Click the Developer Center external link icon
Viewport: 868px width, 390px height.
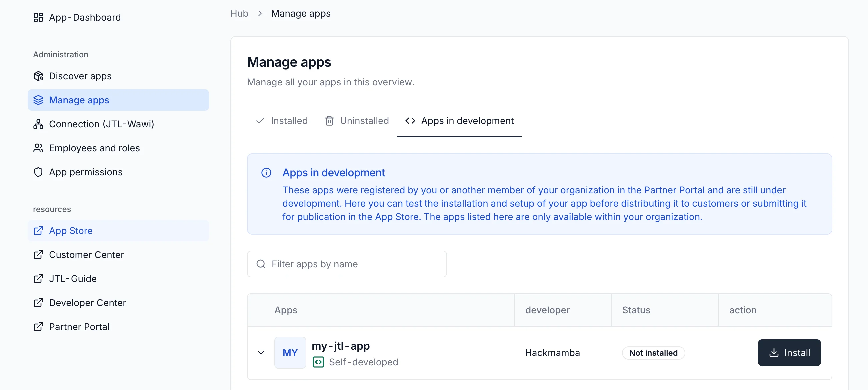tap(38, 302)
